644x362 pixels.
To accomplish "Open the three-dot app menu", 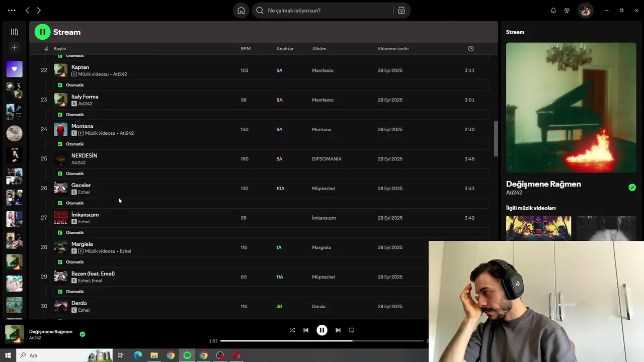I will (12, 10).
